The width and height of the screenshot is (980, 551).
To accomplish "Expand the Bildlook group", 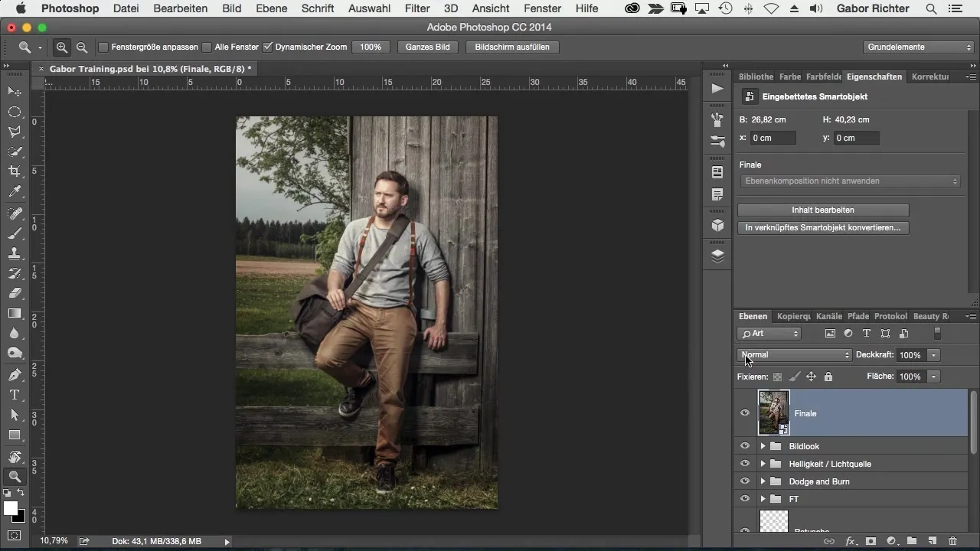I will point(763,446).
